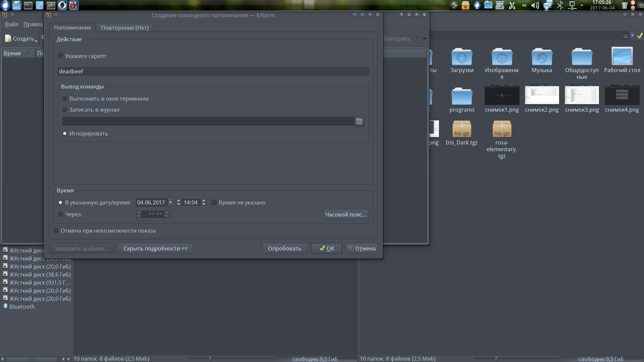Open the Файл menu
Viewport: 644px width, 362px height.
11,24
